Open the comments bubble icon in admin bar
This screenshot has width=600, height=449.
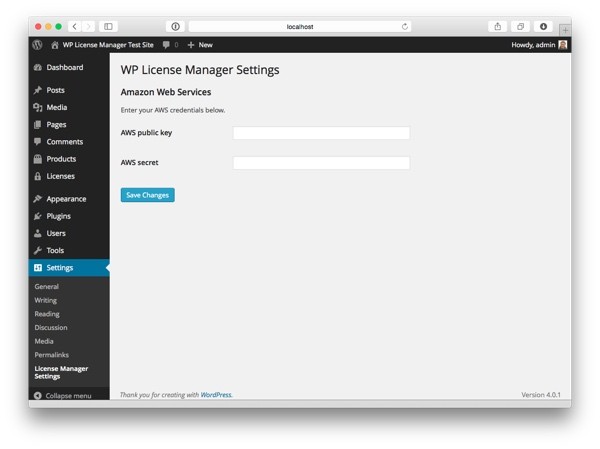tap(166, 45)
